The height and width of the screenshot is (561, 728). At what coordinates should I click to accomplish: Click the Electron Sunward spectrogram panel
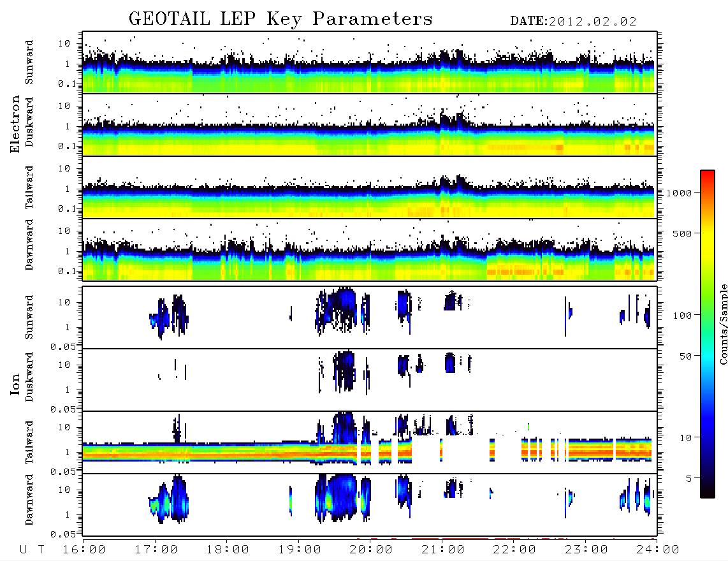370,62
